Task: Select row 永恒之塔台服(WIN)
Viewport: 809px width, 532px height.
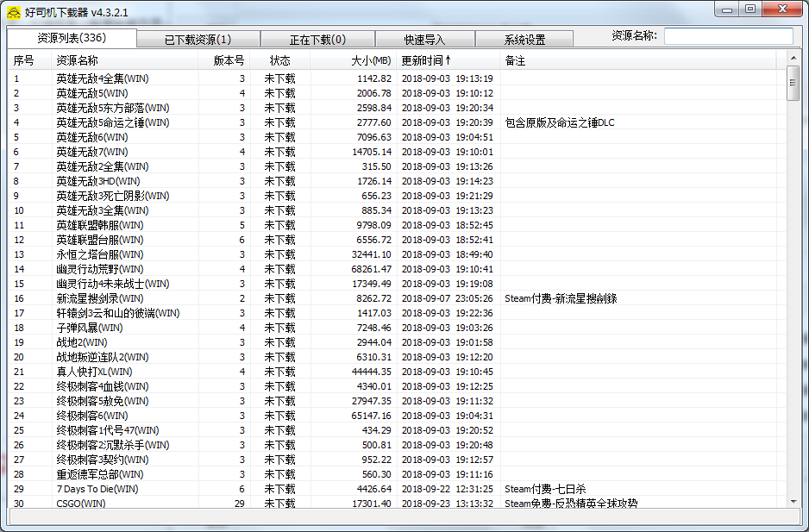Action: point(397,254)
